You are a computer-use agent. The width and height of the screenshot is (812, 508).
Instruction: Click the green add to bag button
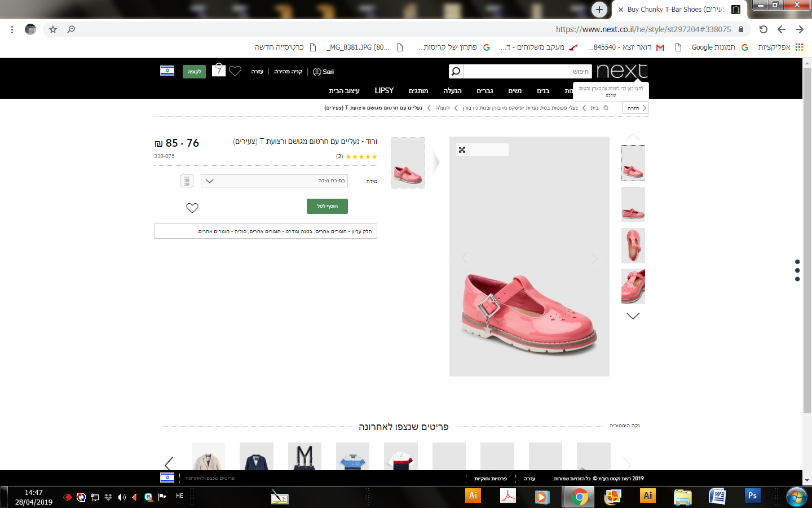327,206
